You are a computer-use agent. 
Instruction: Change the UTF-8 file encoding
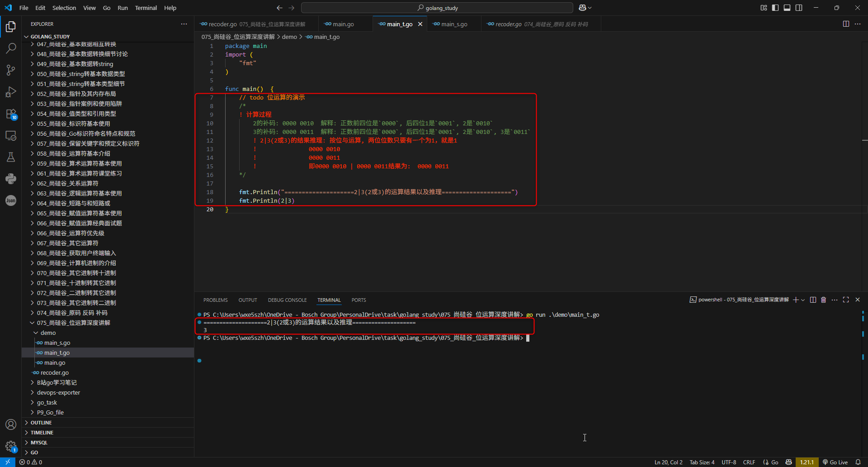[729, 462]
